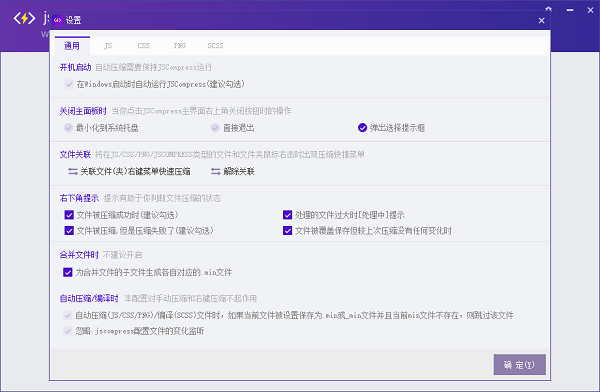Click the 不建议开启 hint text
Screen dimensions: 600x392
coord(122,255)
